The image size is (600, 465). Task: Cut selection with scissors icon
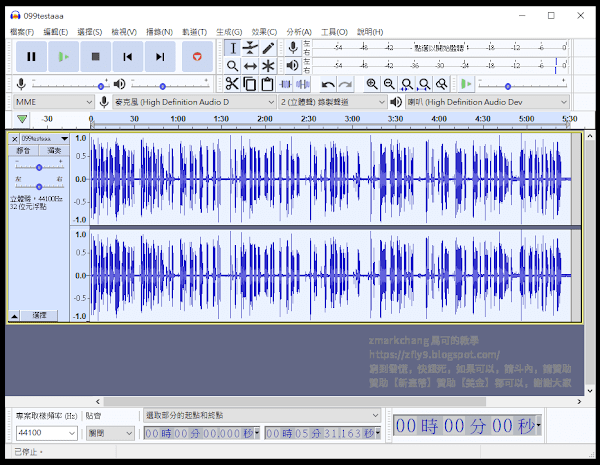pos(232,83)
